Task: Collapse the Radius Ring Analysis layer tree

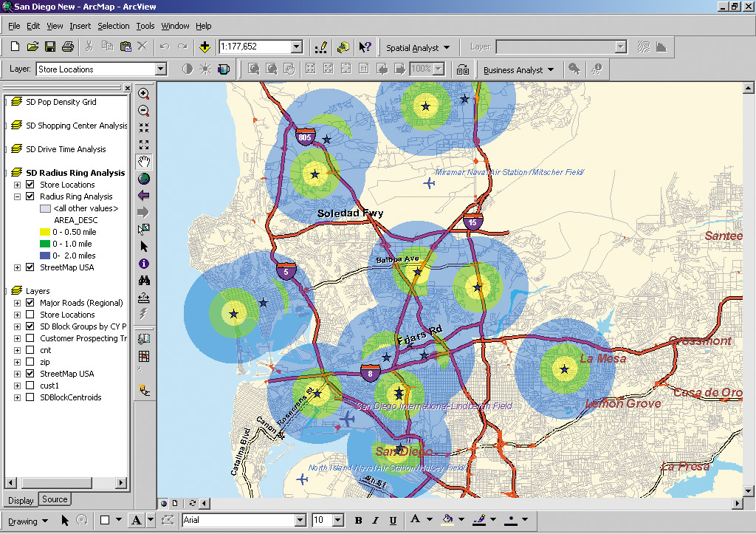Action: (18, 196)
